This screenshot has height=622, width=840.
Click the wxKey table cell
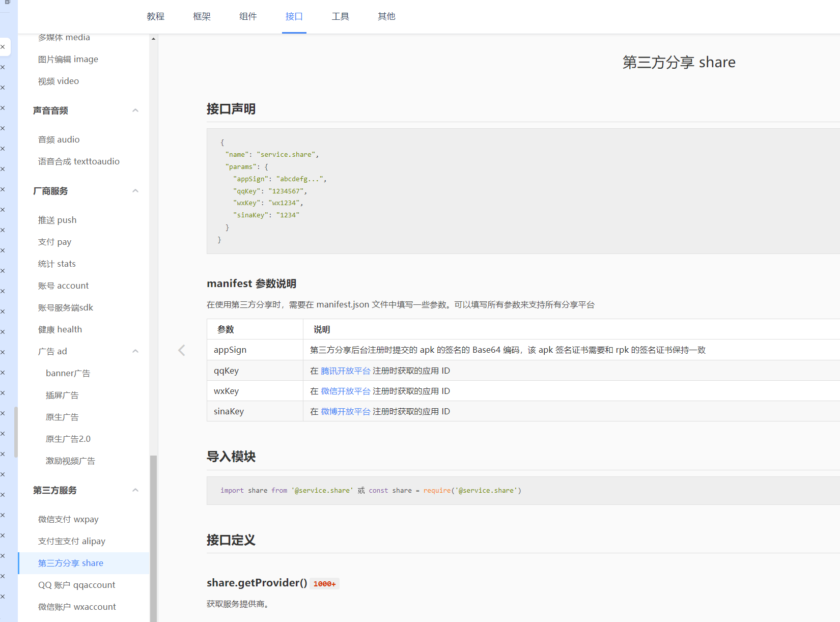(255, 391)
